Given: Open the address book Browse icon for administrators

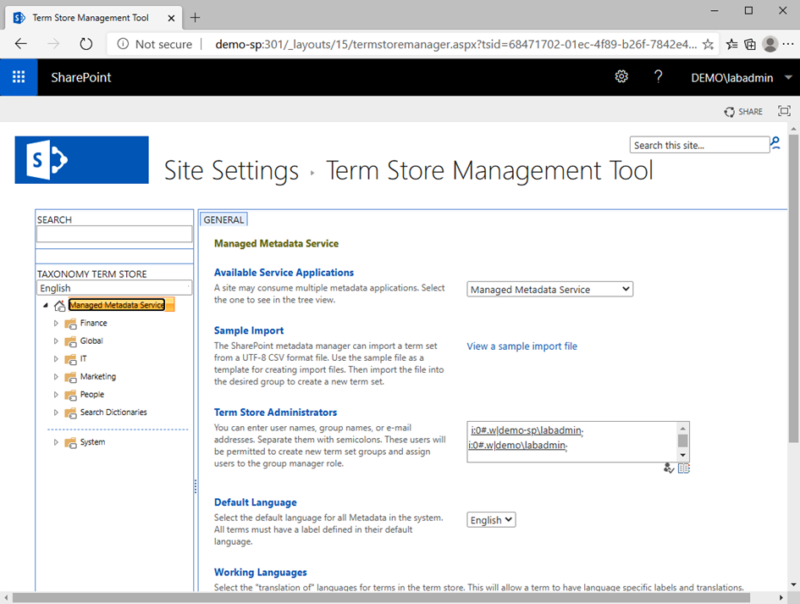Looking at the screenshot, I should [x=684, y=468].
